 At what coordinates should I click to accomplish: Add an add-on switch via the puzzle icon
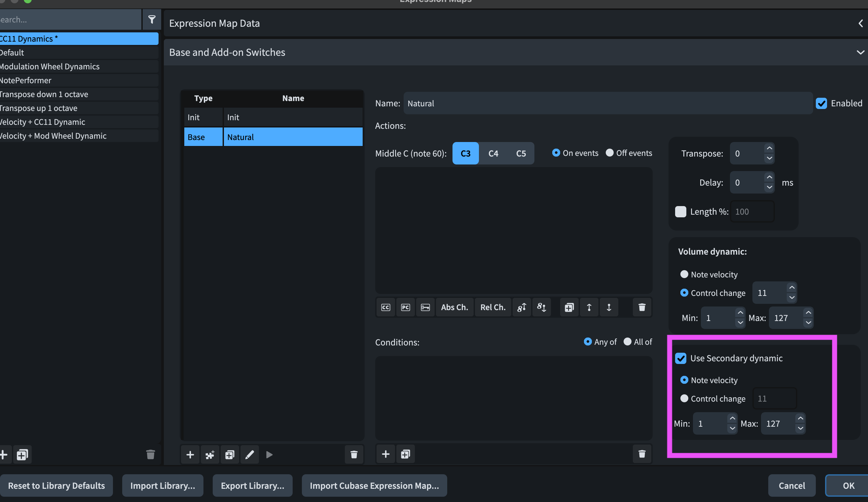click(210, 454)
